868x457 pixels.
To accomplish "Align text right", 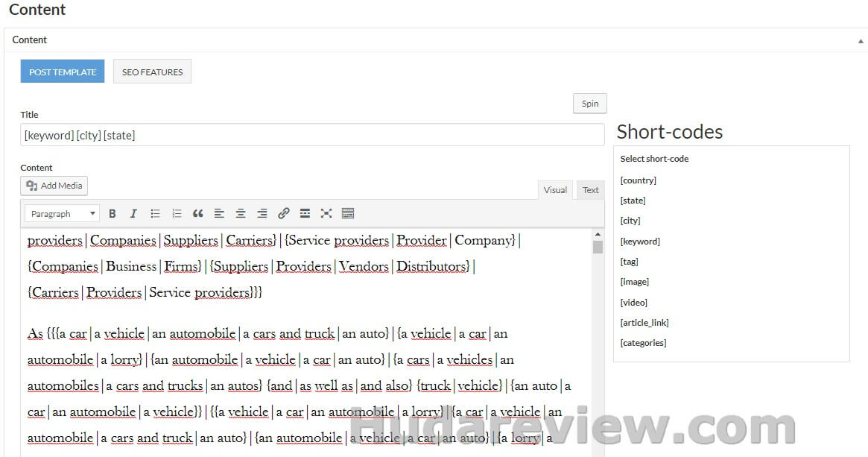I will tap(262, 213).
